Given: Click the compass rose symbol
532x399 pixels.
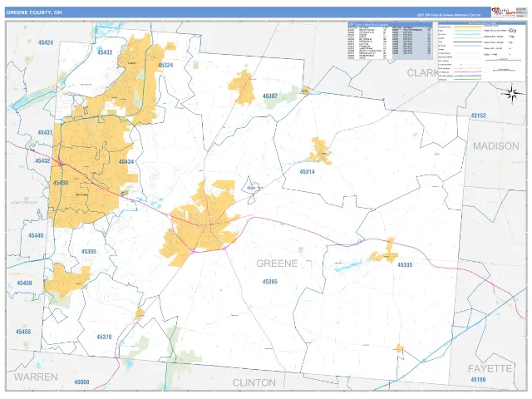Looking at the screenshot, I should tap(512, 93).
